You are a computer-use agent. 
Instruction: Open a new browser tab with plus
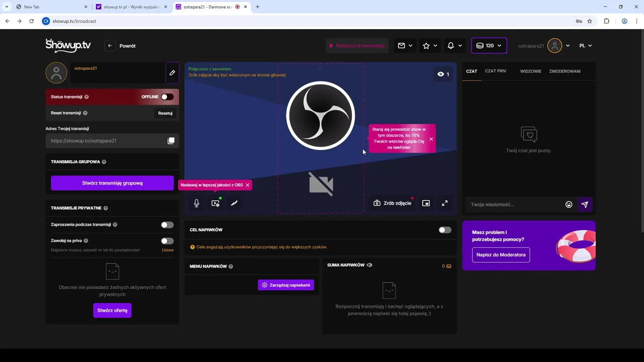[x=258, y=7]
